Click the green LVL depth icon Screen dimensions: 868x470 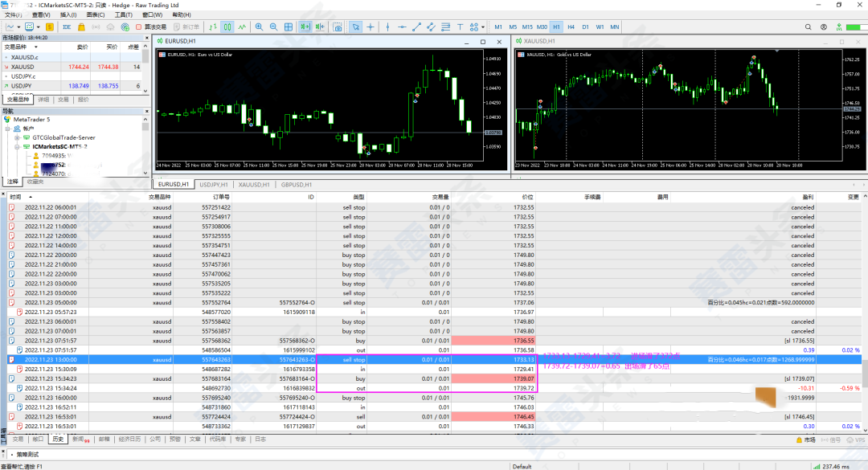tap(839, 27)
